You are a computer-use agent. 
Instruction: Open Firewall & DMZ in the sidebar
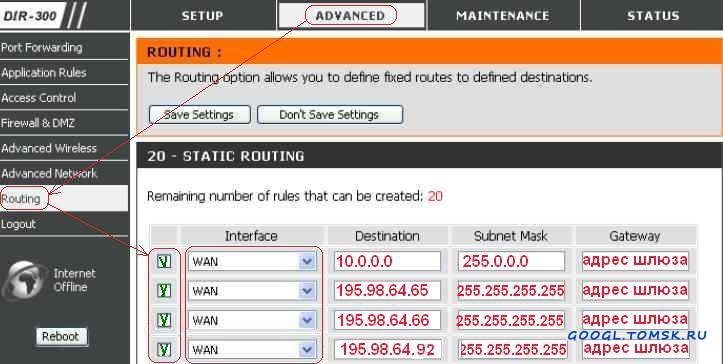coord(64,123)
